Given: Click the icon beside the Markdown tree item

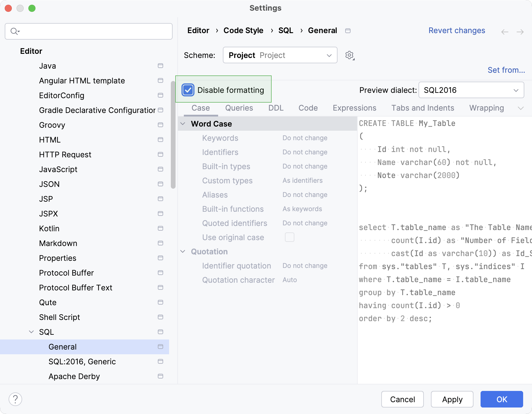Looking at the screenshot, I should point(160,243).
